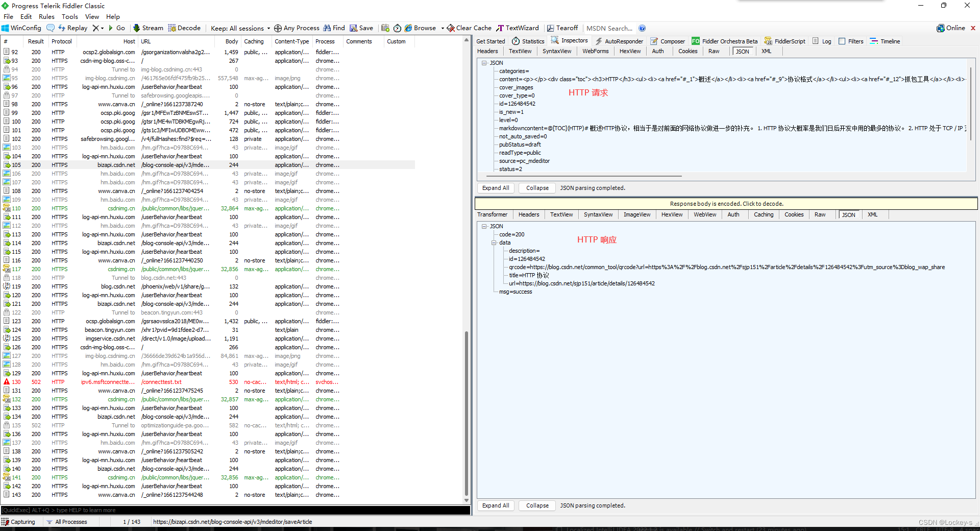Click request pane Expand All button
This screenshot has height=531, width=980.
(496, 188)
